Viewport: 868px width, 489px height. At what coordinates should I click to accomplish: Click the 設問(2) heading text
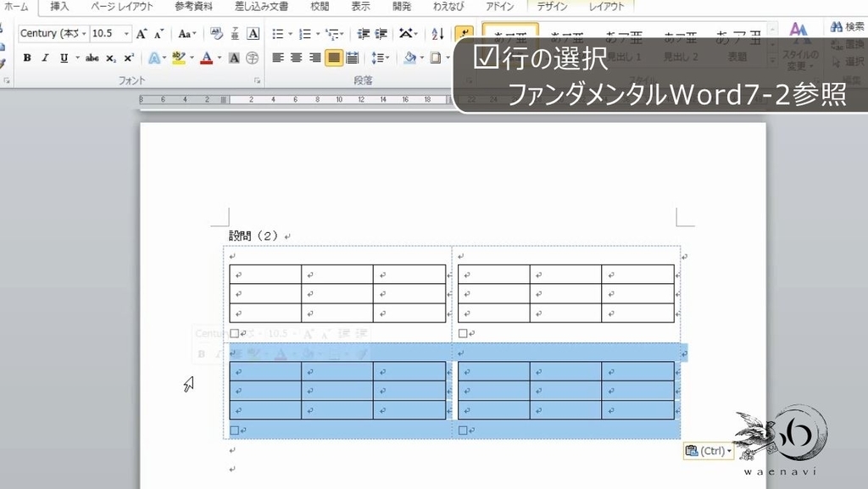pyautogui.click(x=253, y=236)
